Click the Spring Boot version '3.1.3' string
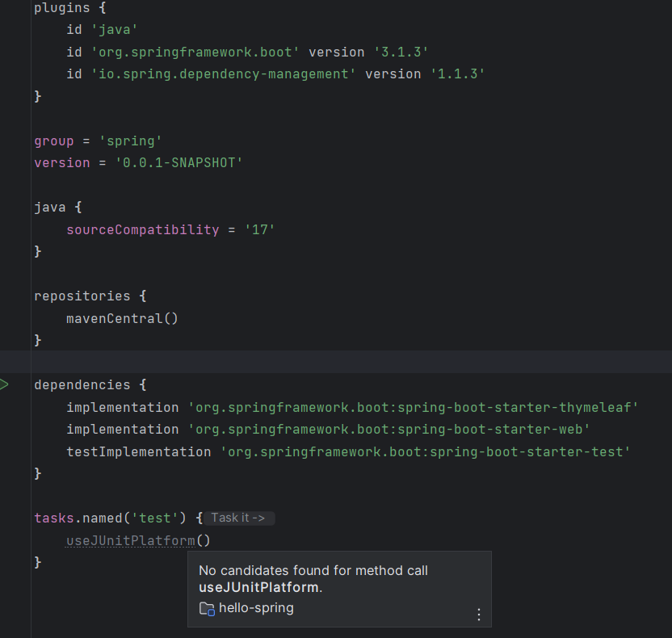672x638 pixels. (x=401, y=52)
